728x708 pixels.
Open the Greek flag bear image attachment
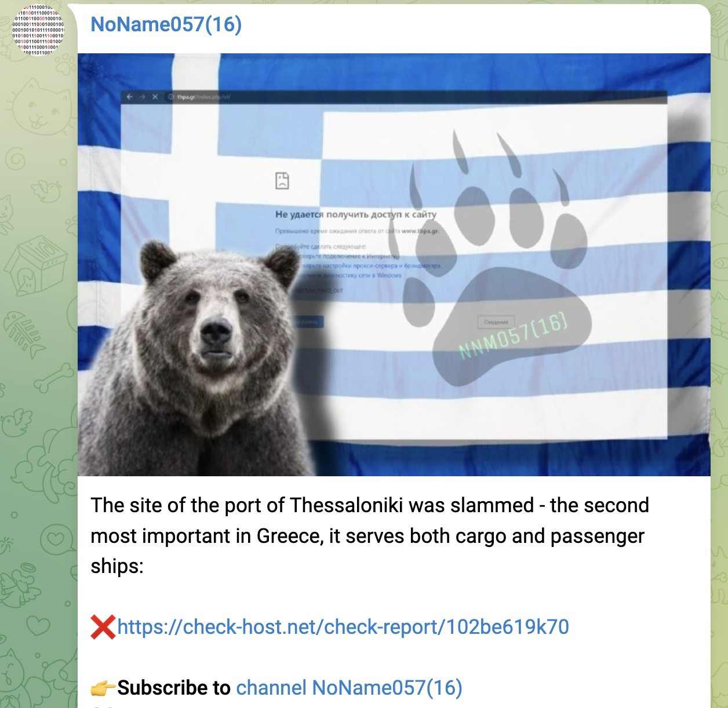[394, 265]
